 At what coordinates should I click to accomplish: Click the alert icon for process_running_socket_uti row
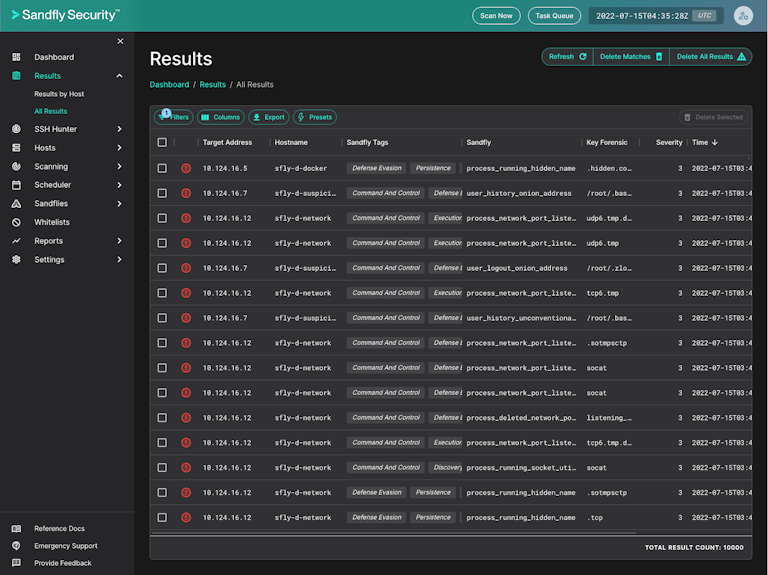[x=186, y=468]
